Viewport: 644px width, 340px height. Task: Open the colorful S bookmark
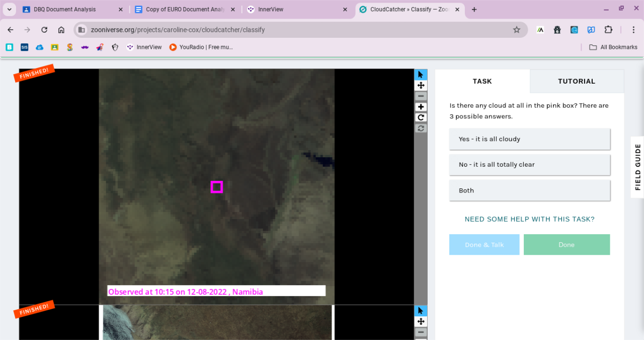click(x=70, y=47)
